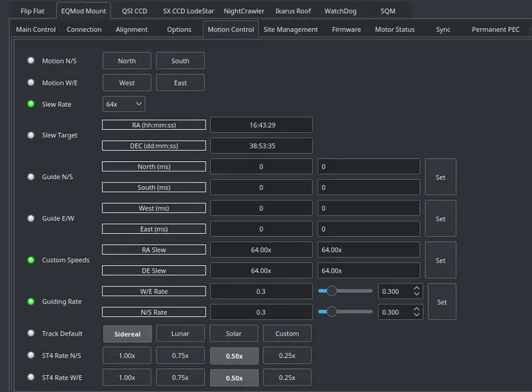Increase the W/E Rate spinbox value
The image size is (532, 392).
click(417, 288)
